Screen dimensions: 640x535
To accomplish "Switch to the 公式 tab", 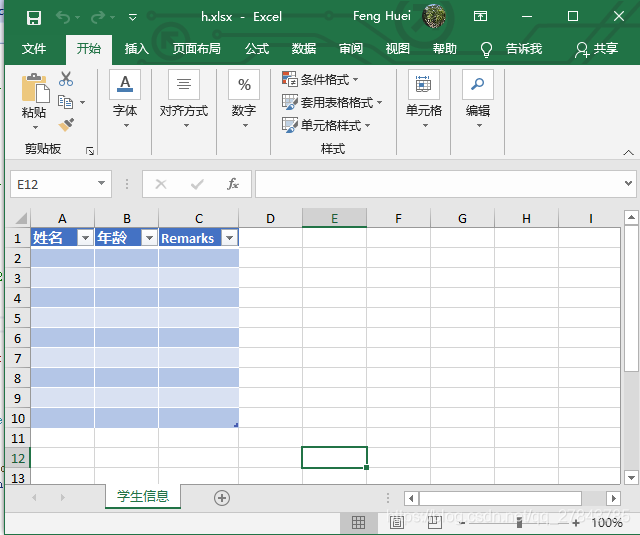I will coord(257,49).
